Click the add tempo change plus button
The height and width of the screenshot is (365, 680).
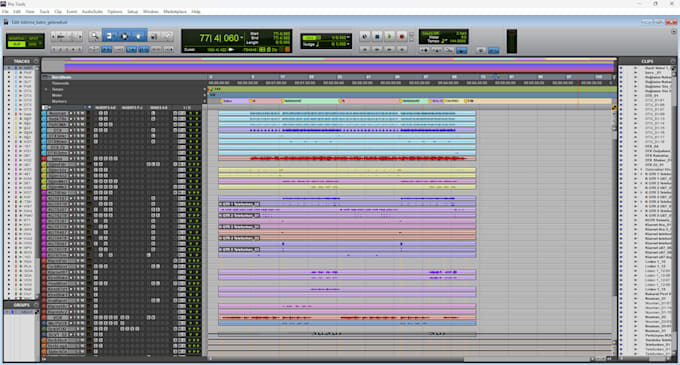click(x=205, y=89)
